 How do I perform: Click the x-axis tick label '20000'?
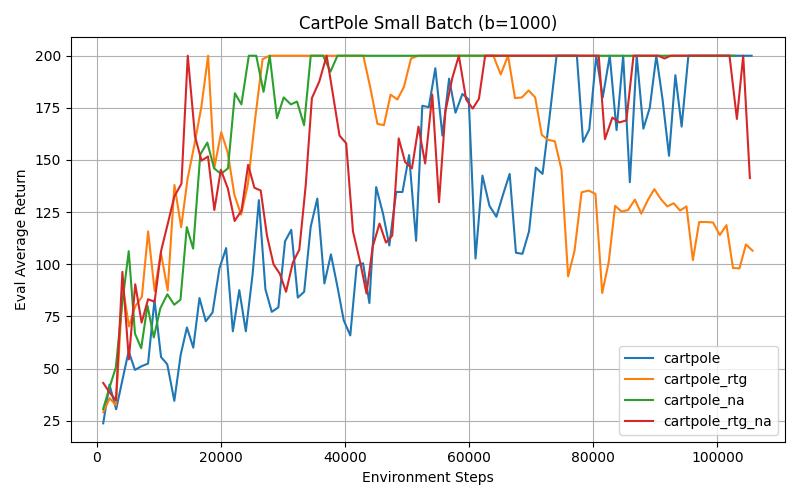point(221,457)
